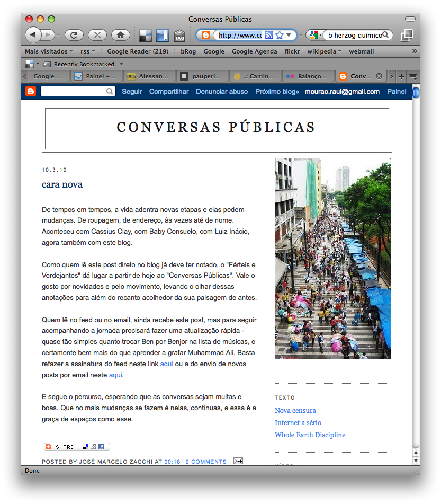
Task: Click the vertical scrollbar thumb
Action: pyautogui.click(x=416, y=93)
